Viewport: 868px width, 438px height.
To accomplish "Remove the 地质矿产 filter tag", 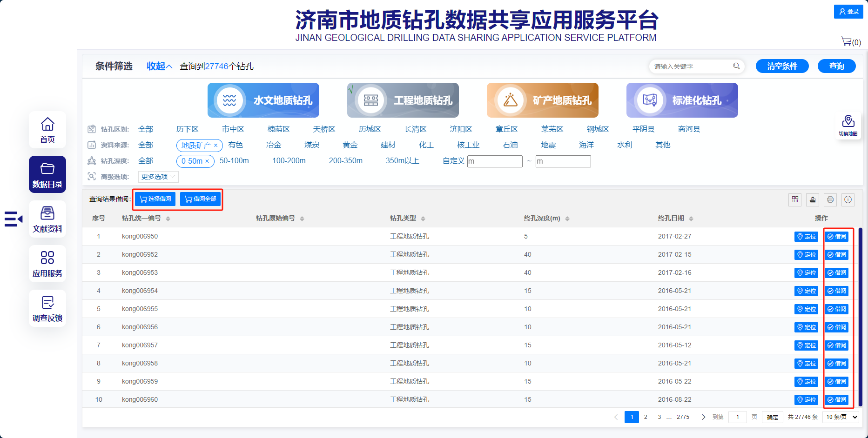I will tap(216, 146).
